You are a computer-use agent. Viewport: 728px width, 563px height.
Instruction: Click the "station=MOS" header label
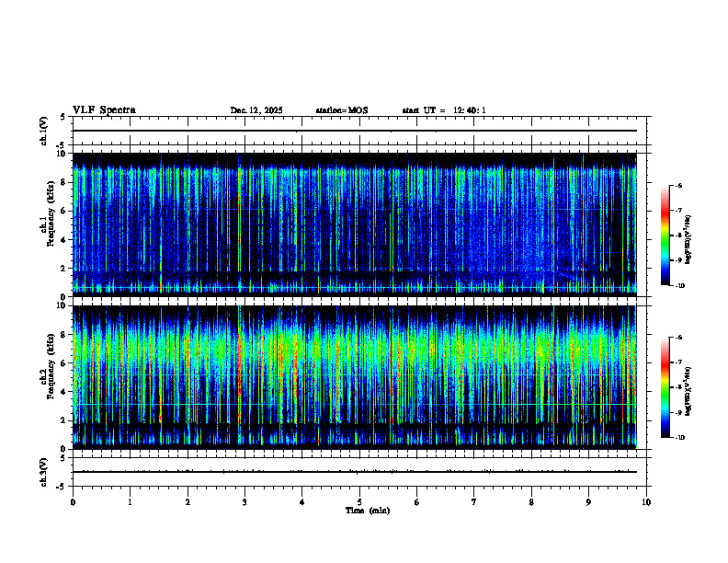point(342,110)
